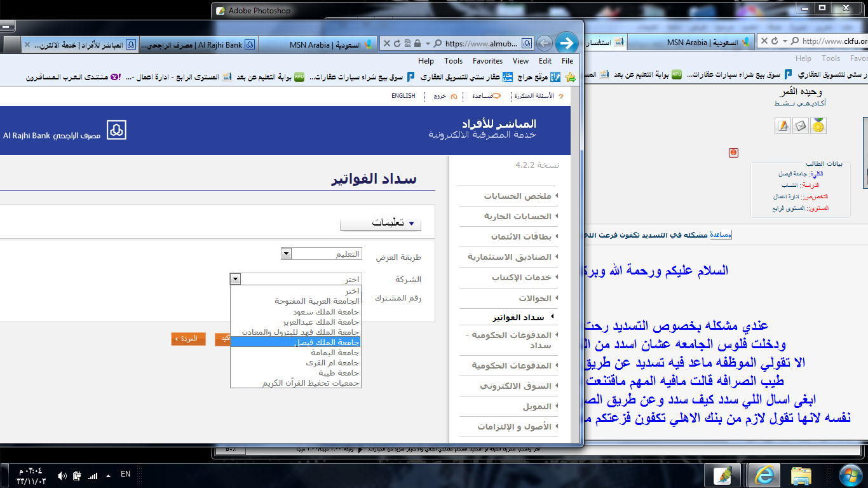Open the Tools menu in front window

point(453,61)
